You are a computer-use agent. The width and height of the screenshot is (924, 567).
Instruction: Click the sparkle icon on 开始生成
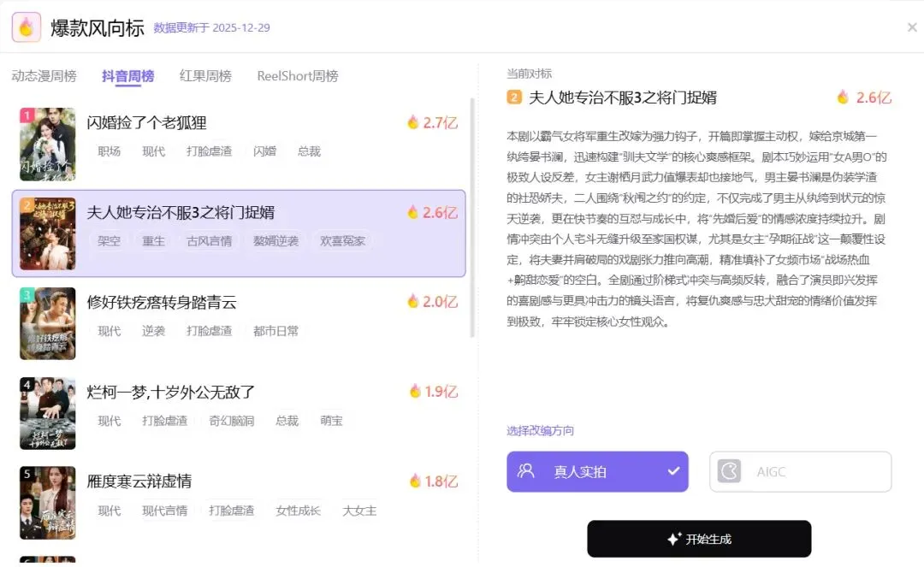[x=673, y=539]
